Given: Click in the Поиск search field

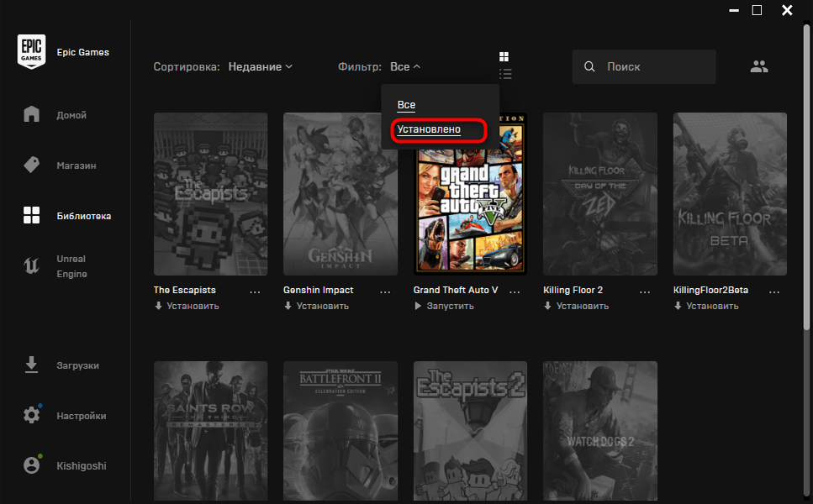Looking at the screenshot, I should pyautogui.click(x=644, y=67).
